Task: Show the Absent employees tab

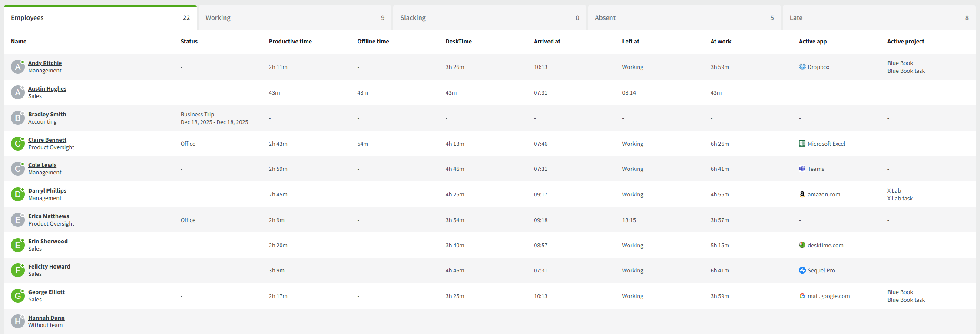Action: (x=684, y=18)
